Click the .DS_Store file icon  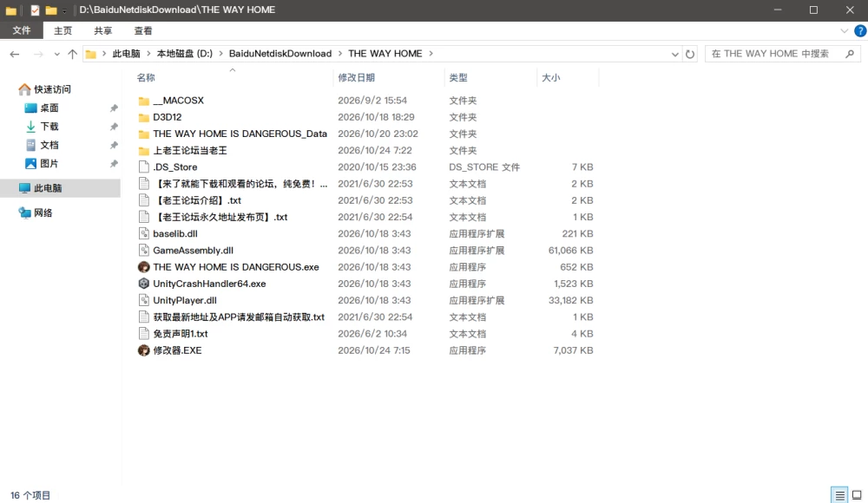pos(144,167)
